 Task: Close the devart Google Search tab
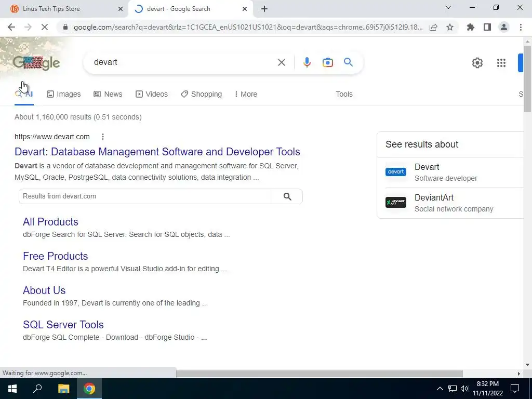click(245, 9)
